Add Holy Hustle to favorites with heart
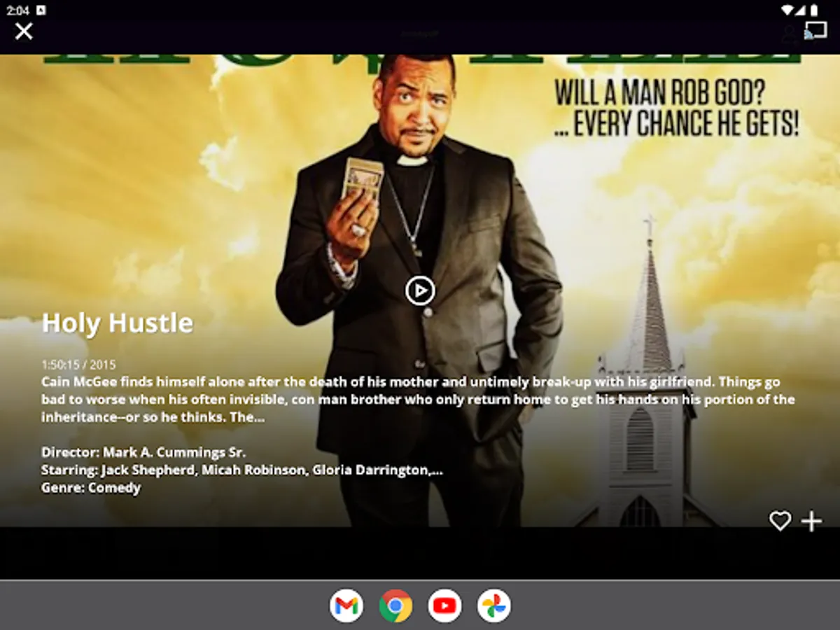Screen dimensions: 840x630 (780, 521)
